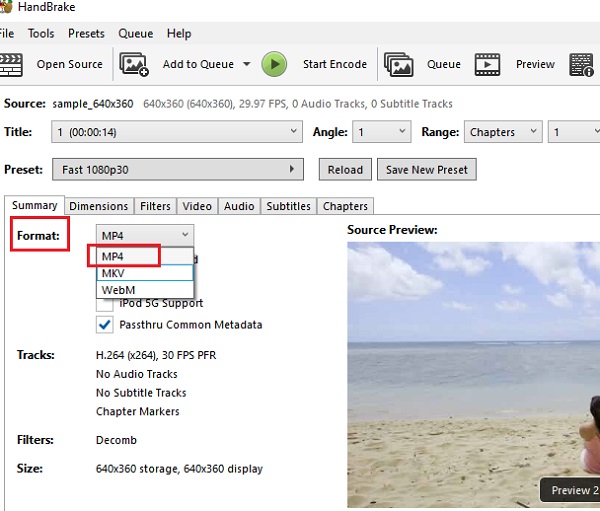This screenshot has width=600, height=511.
Task: Click the Activity Log icon in toolbar
Action: pyautogui.click(x=582, y=65)
